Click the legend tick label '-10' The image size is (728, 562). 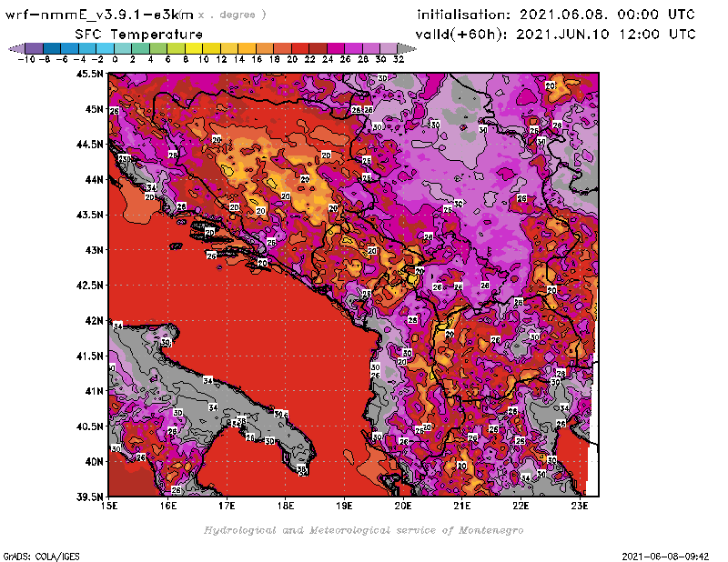(26, 59)
